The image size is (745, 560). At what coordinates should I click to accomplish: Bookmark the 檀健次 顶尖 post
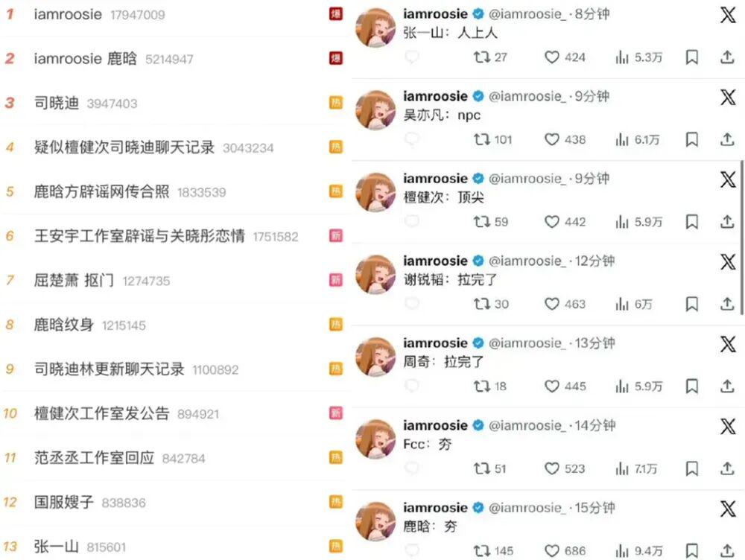(x=692, y=222)
